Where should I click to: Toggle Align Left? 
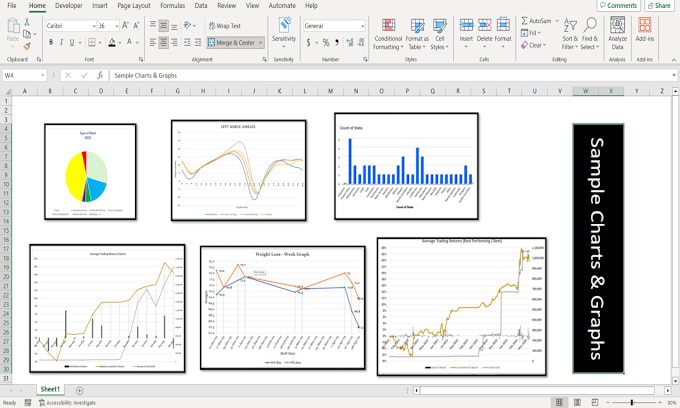click(x=153, y=42)
